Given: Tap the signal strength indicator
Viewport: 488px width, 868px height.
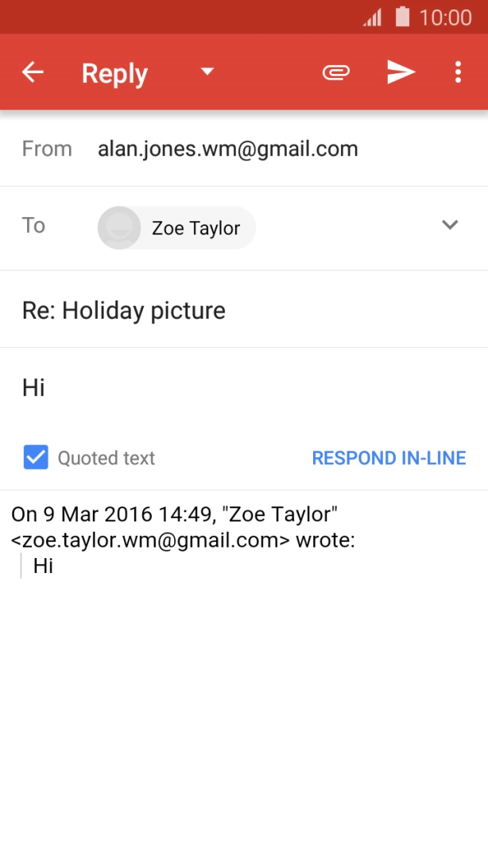Looking at the screenshot, I should (x=374, y=16).
